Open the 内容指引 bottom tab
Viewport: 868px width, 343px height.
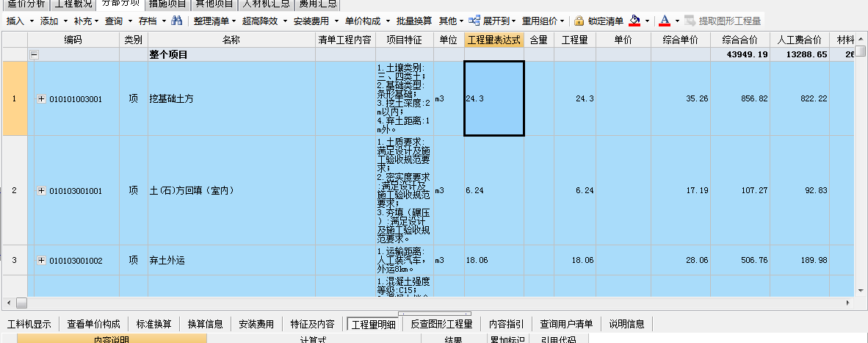(x=507, y=324)
